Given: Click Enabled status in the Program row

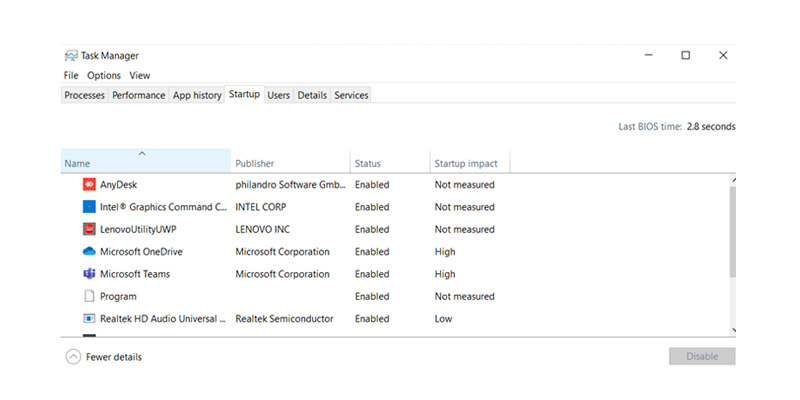Looking at the screenshot, I should click(372, 296).
